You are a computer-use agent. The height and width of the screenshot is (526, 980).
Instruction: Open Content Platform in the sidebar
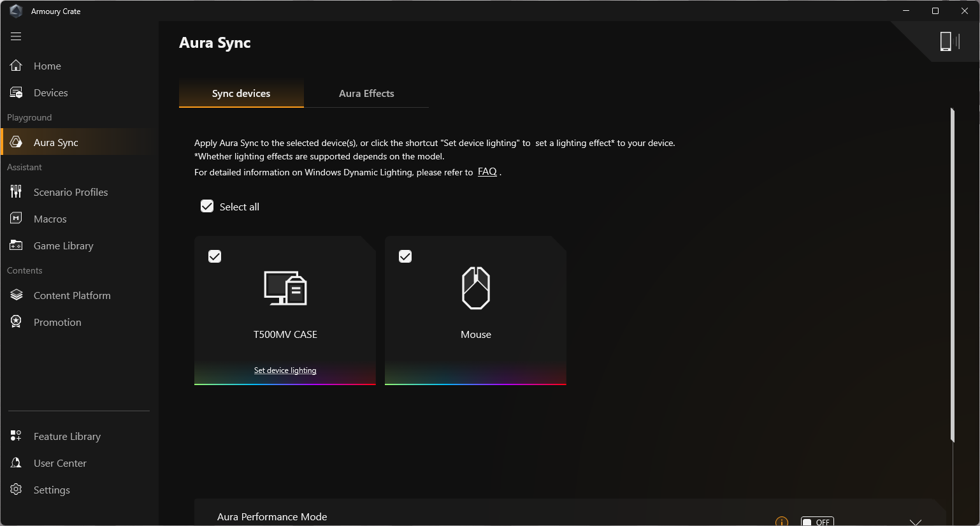coord(80,295)
